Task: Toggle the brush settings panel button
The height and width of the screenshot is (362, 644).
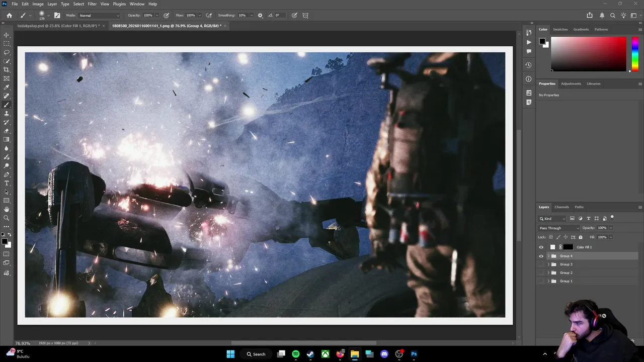Action: click(57, 15)
